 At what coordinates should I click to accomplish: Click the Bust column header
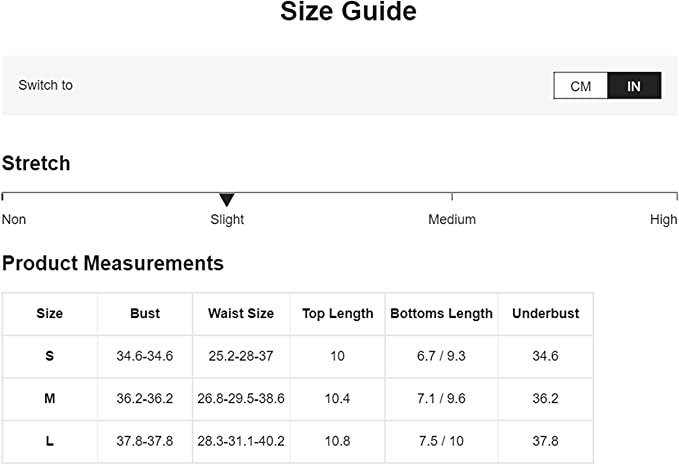pyautogui.click(x=145, y=313)
